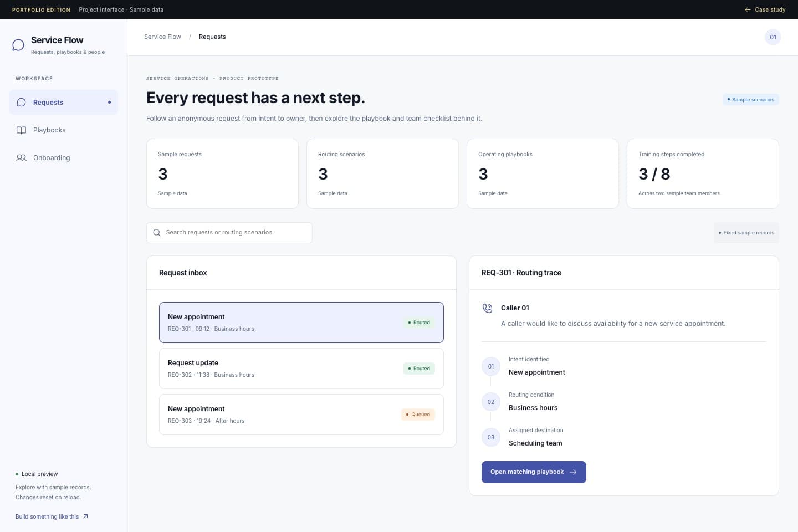Select request REQ-302 Request update
798x532 pixels.
(301, 369)
